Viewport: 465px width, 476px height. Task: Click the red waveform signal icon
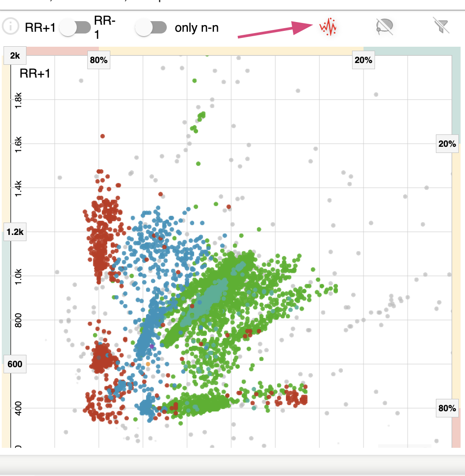coord(328,27)
